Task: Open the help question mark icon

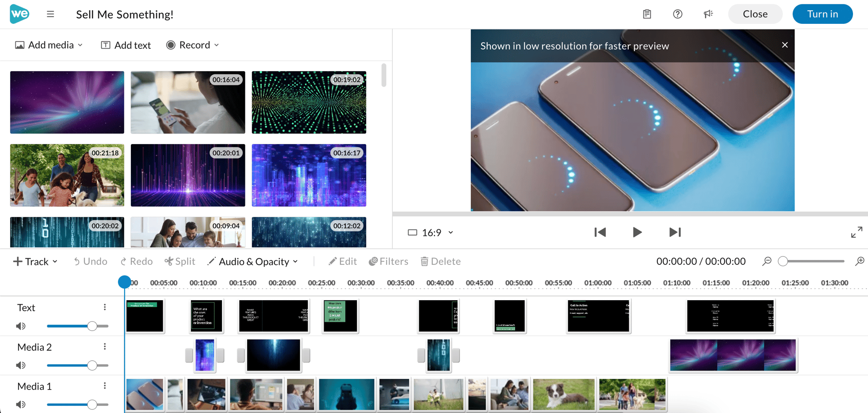Action: (x=677, y=14)
